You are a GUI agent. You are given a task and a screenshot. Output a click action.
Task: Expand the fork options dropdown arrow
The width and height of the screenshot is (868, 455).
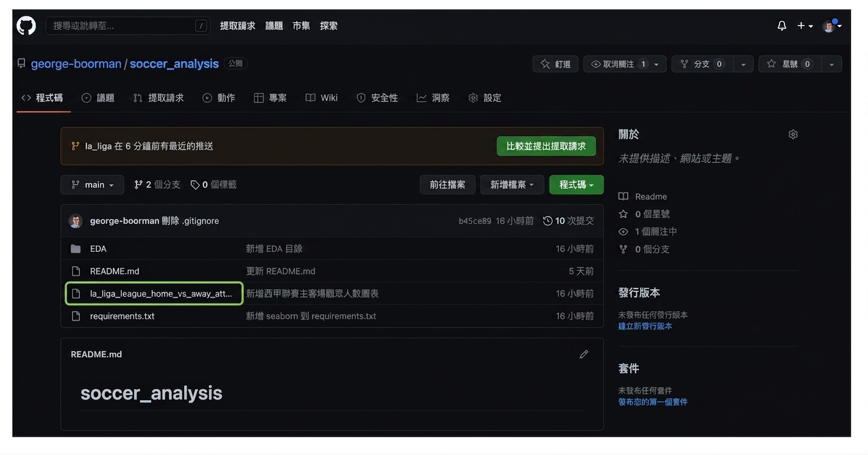tap(743, 64)
